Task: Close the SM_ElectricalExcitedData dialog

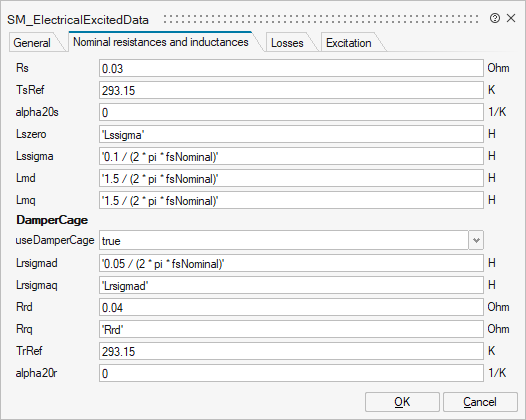Action: pyautogui.click(x=511, y=18)
